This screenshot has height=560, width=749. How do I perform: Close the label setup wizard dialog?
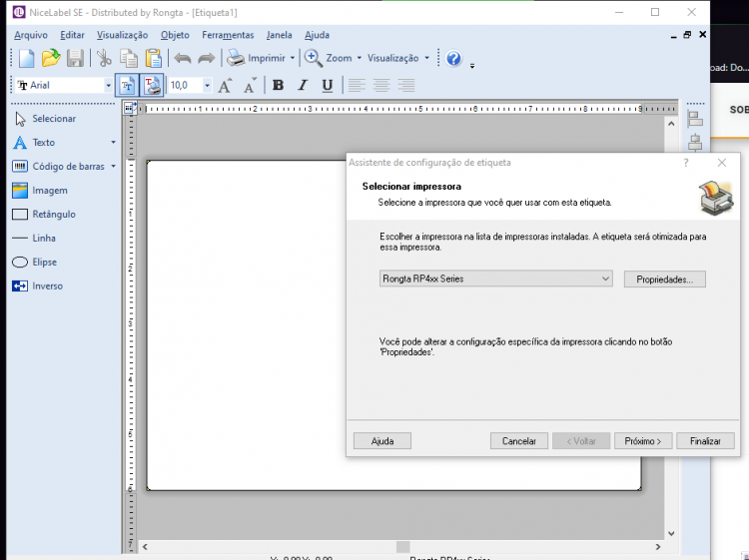pyautogui.click(x=722, y=163)
